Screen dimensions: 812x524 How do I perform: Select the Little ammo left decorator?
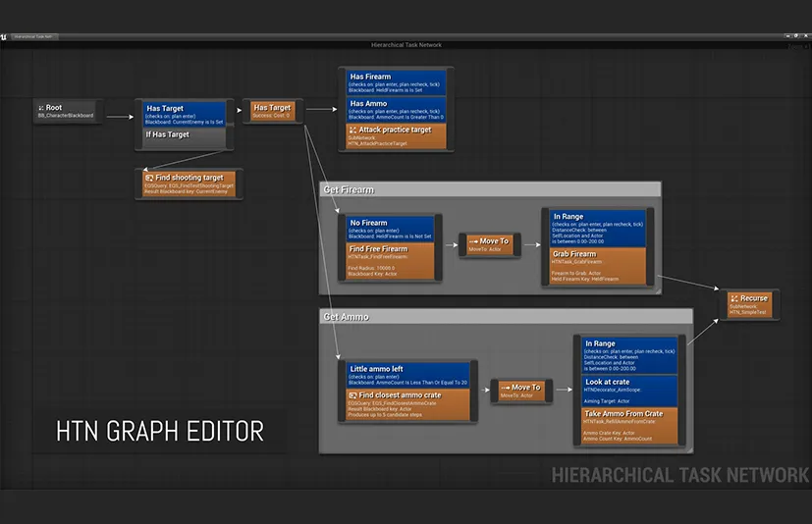(407, 375)
